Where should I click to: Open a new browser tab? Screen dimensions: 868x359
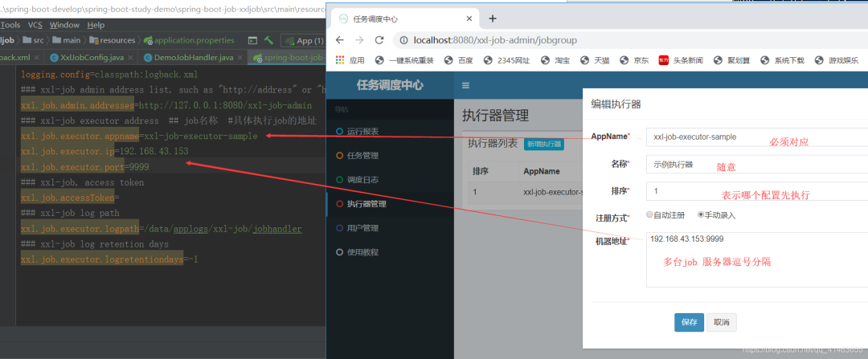[x=492, y=18]
